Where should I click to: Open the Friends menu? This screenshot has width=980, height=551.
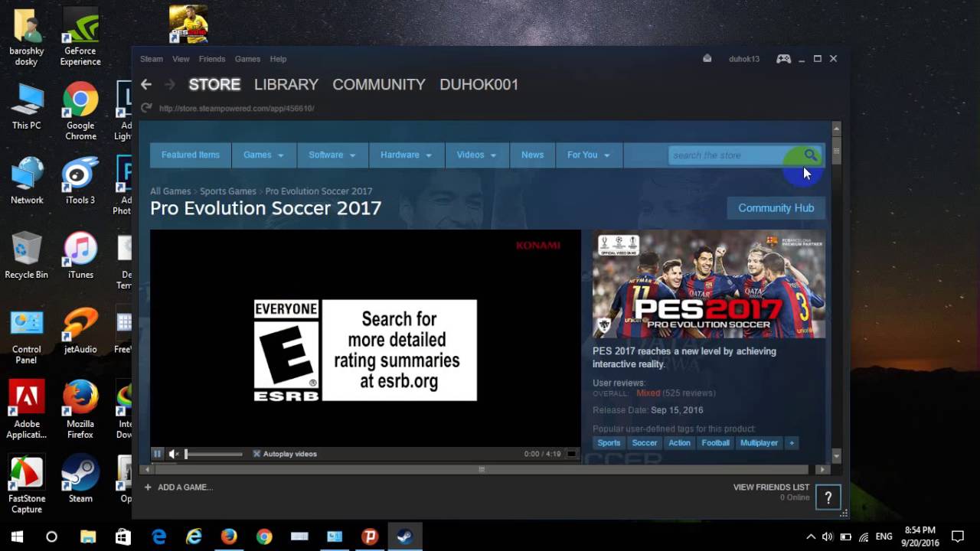pos(212,59)
